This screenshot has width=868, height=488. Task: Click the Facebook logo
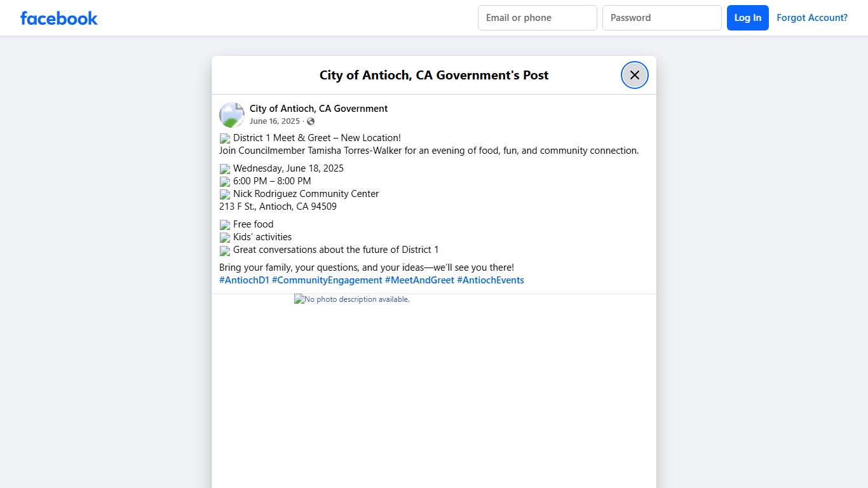coord(58,18)
